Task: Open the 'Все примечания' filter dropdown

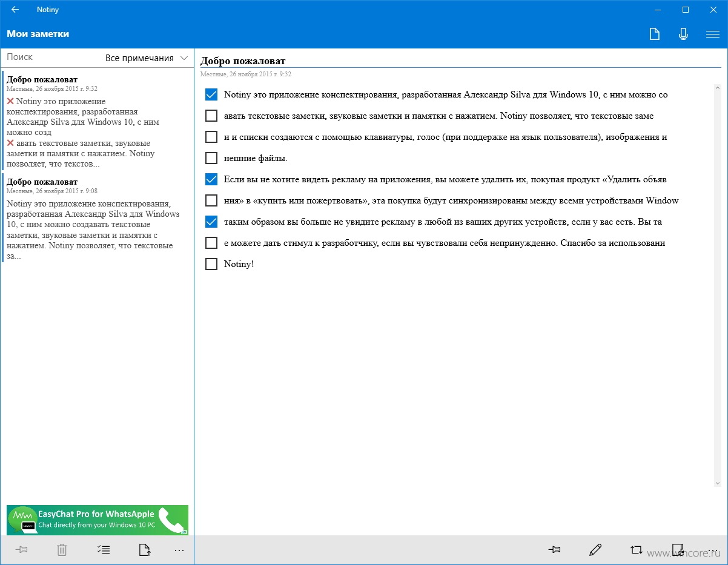Action: tap(148, 58)
